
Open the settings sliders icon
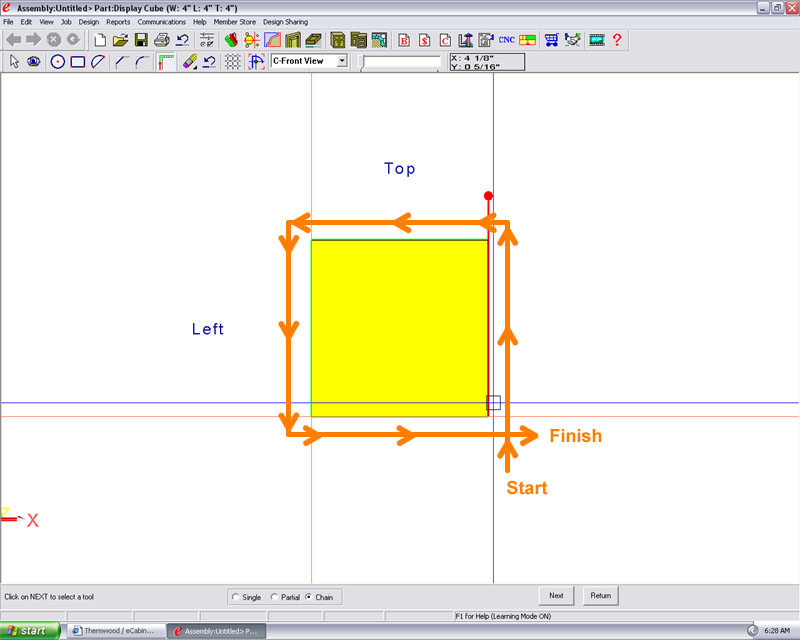point(207,40)
